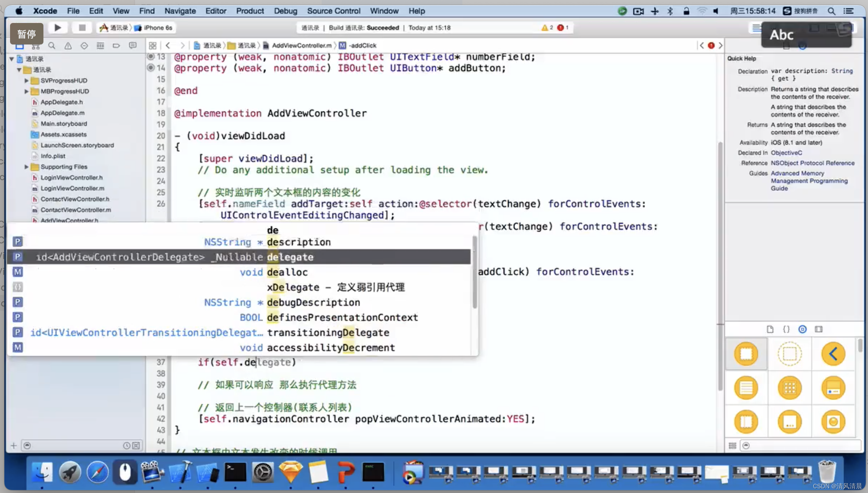The width and height of the screenshot is (868, 493).
Task: Open the Navigate menu
Action: (180, 11)
